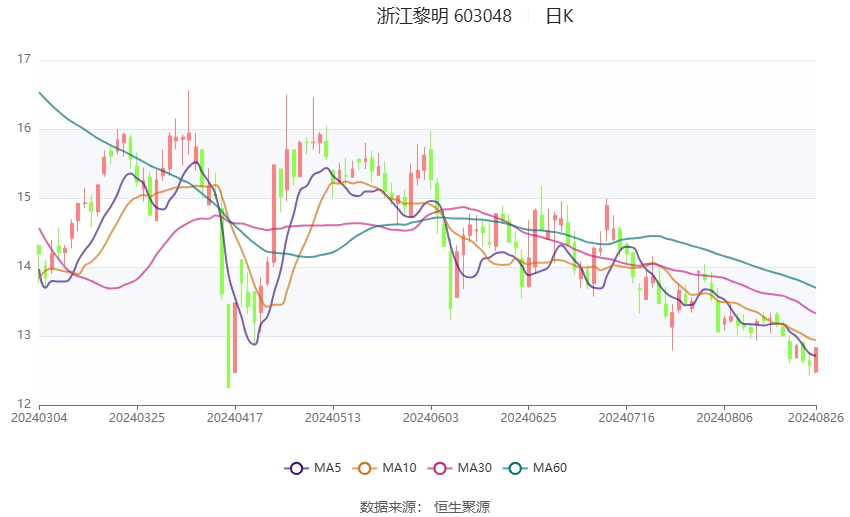Click y-axis value 15

click(x=24, y=197)
